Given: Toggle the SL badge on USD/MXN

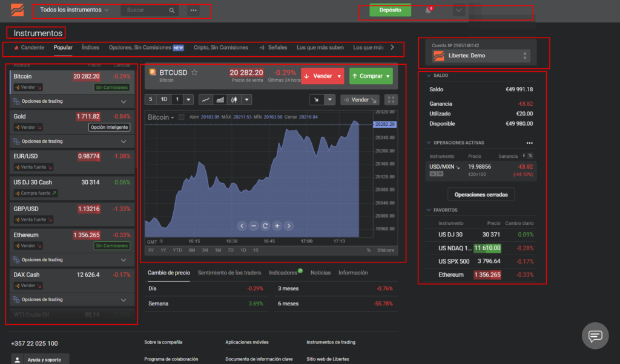Looking at the screenshot, I should (433, 174).
